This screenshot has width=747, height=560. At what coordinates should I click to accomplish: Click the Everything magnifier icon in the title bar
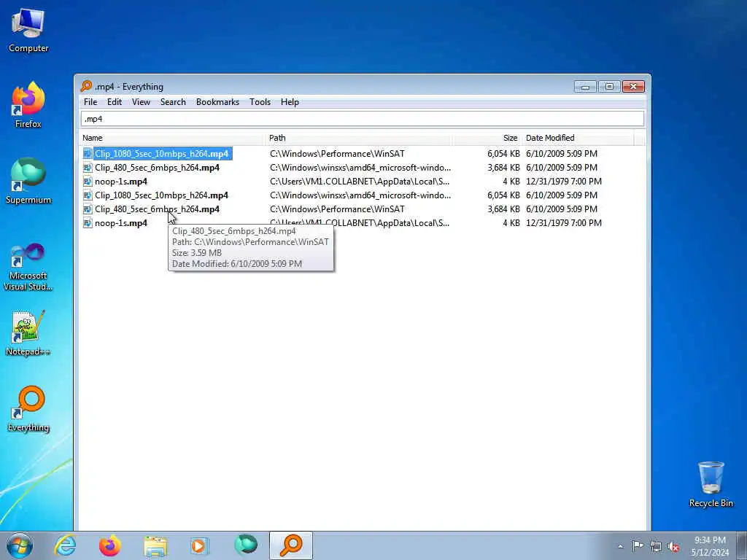[86, 86]
